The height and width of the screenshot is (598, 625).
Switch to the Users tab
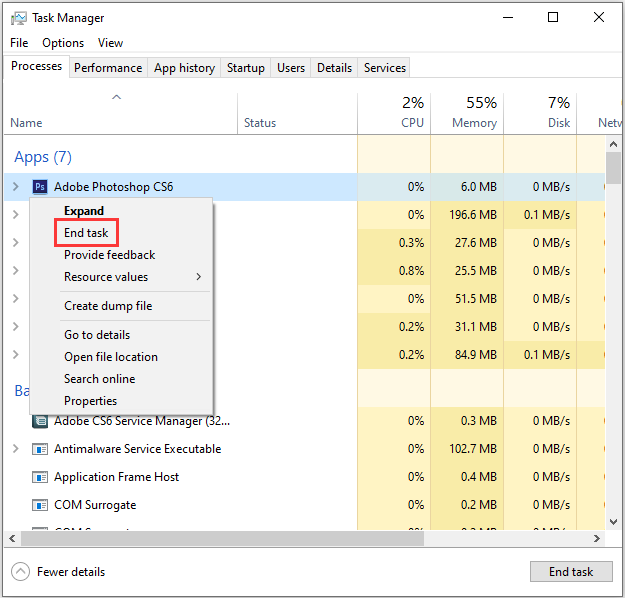coord(291,68)
